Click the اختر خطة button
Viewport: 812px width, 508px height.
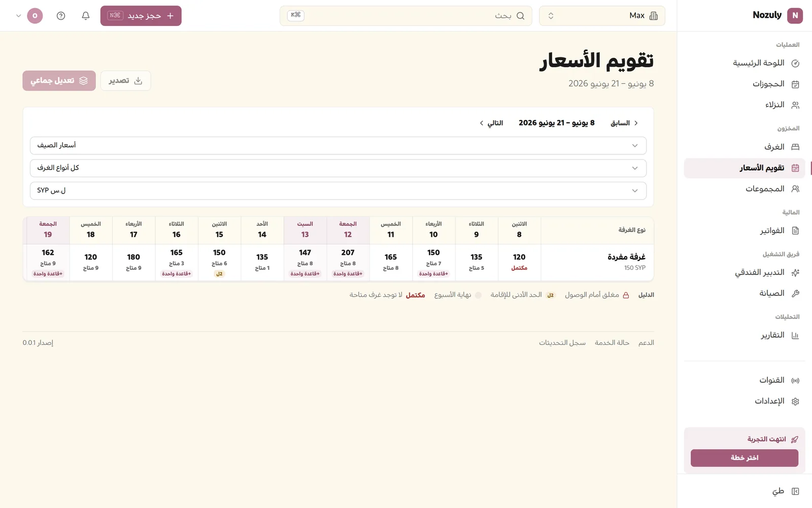tap(745, 458)
